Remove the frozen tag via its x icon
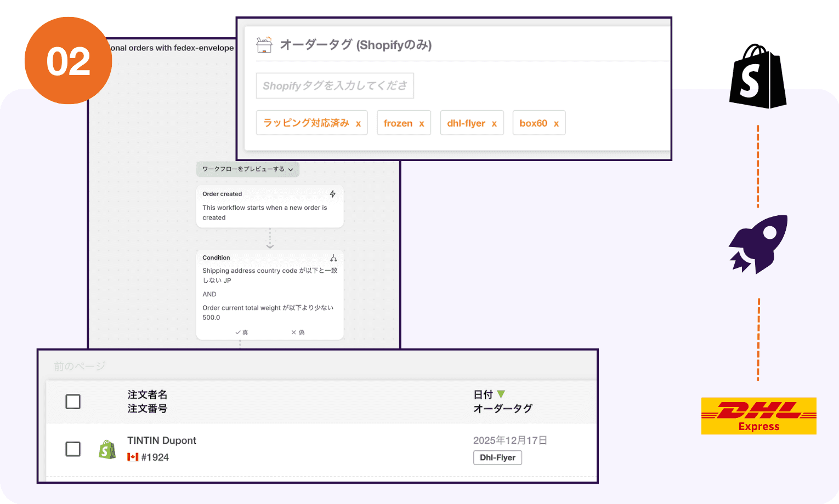 (x=422, y=123)
